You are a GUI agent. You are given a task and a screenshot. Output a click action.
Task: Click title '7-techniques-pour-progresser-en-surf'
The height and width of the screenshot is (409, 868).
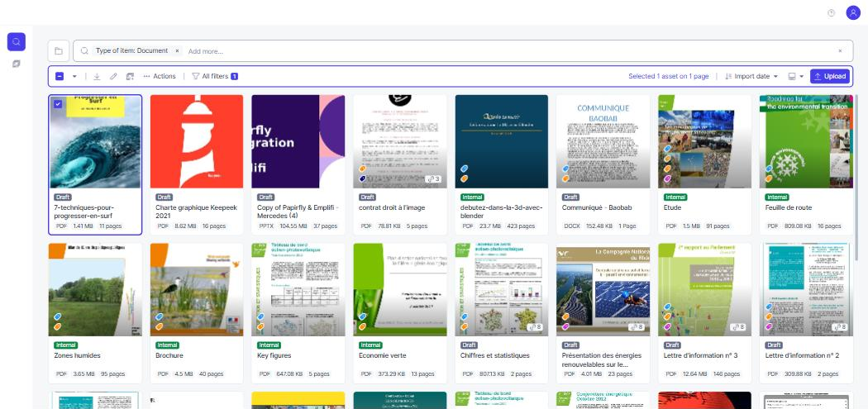click(x=84, y=212)
